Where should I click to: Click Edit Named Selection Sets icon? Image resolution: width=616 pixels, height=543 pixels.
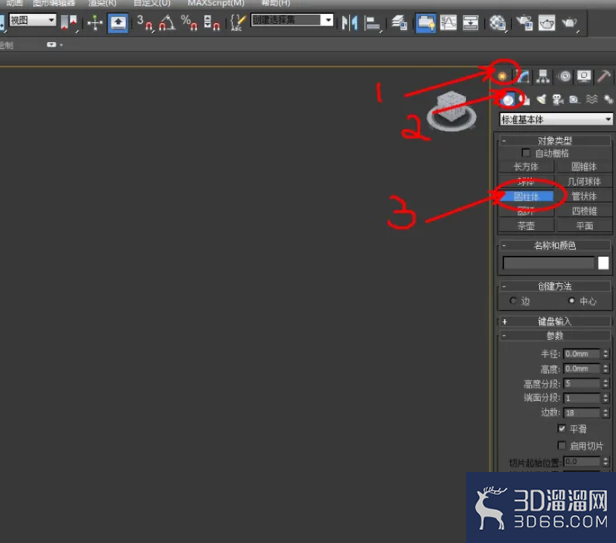237,22
